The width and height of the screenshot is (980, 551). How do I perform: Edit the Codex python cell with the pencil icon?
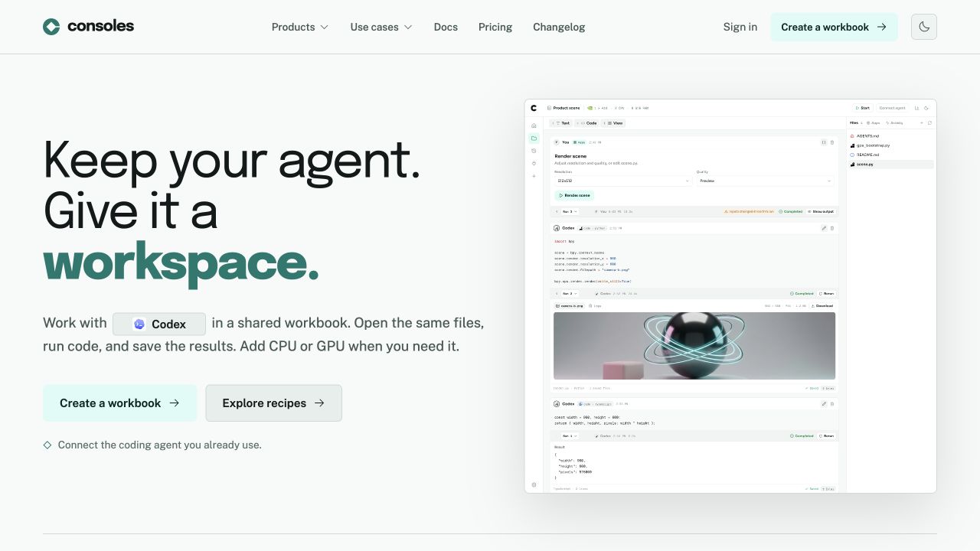coord(824,228)
